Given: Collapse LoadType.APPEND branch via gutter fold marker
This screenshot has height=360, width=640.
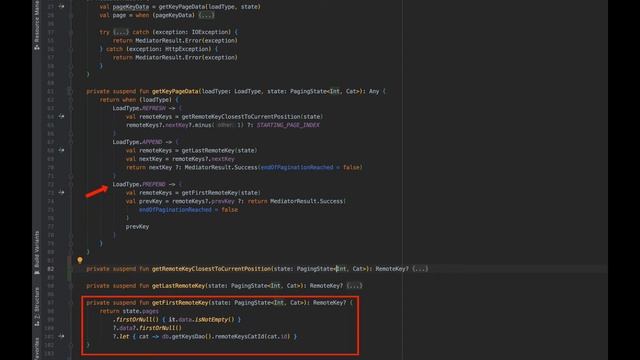Looking at the screenshot, I should pos(71,142).
